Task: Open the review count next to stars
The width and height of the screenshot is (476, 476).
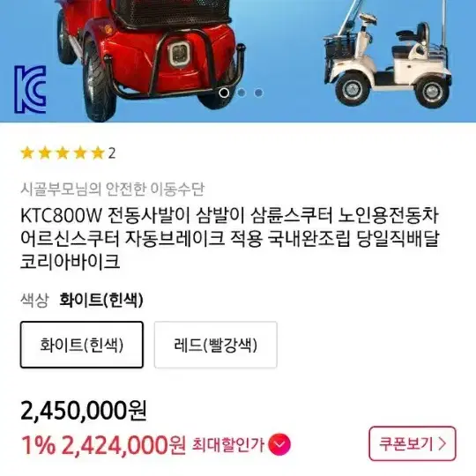Action: tap(112, 153)
